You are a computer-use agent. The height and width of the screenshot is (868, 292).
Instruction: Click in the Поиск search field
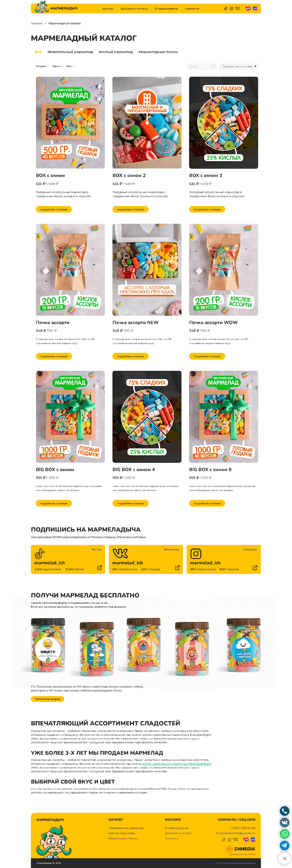point(199,66)
